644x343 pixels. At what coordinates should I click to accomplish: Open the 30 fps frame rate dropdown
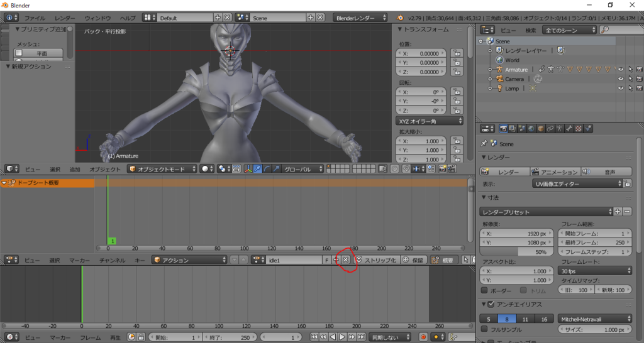click(595, 271)
